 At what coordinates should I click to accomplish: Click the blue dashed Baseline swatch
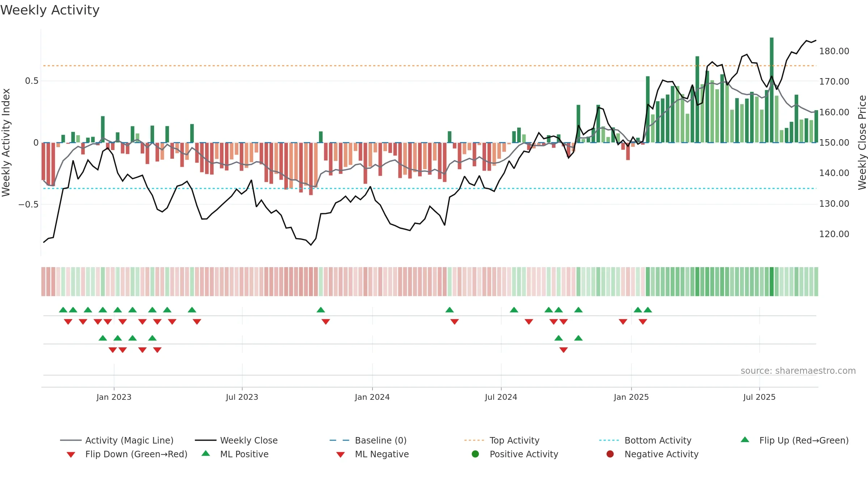click(x=340, y=440)
